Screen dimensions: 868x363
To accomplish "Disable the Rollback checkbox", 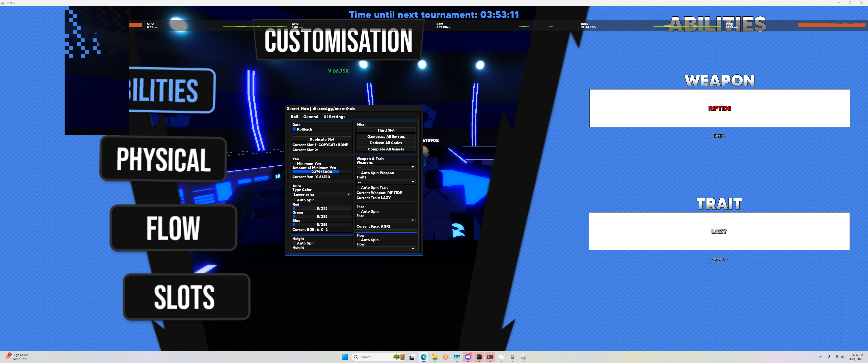I will 294,129.
